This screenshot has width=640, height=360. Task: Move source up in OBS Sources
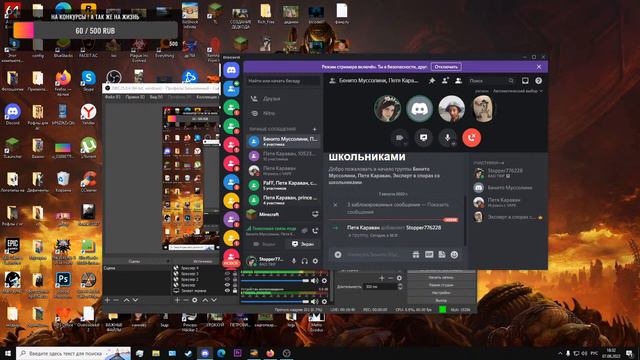click(205, 300)
